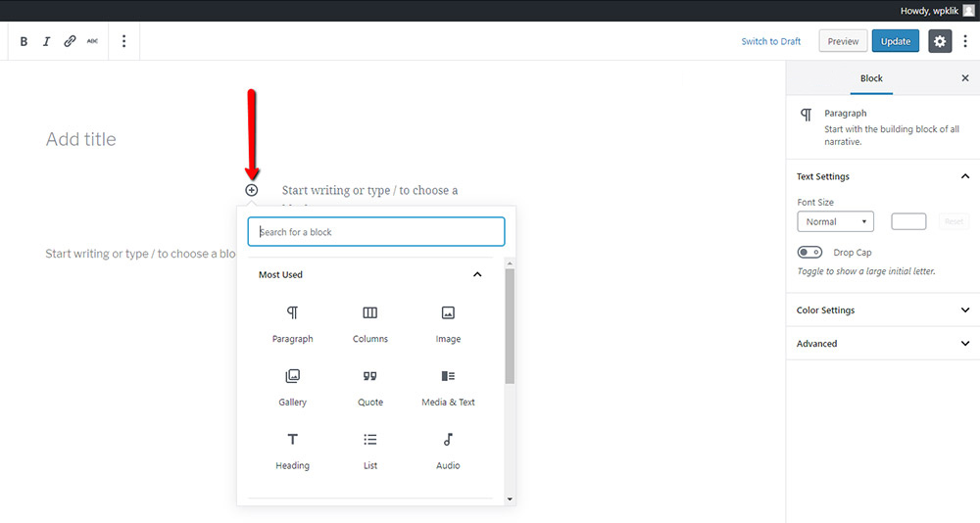This screenshot has width=980, height=523.
Task: Insert an Image block
Action: tap(448, 325)
